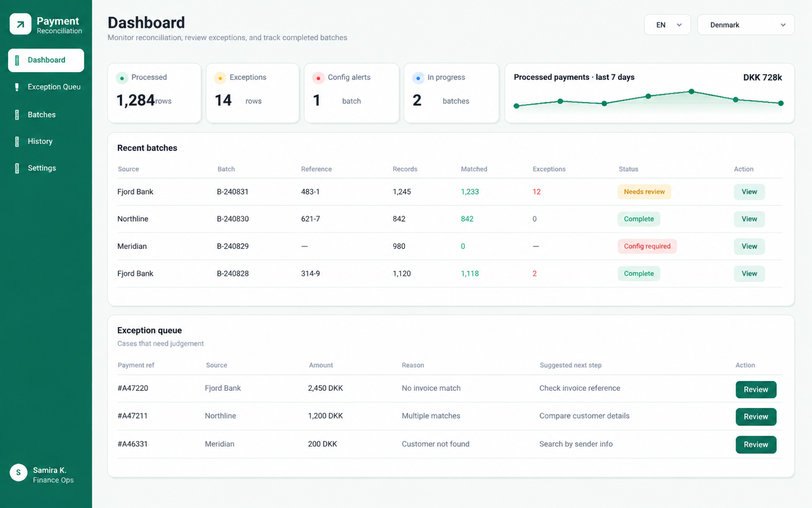Click amount 200 DKK
812x508 pixels.
pyautogui.click(x=323, y=444)
